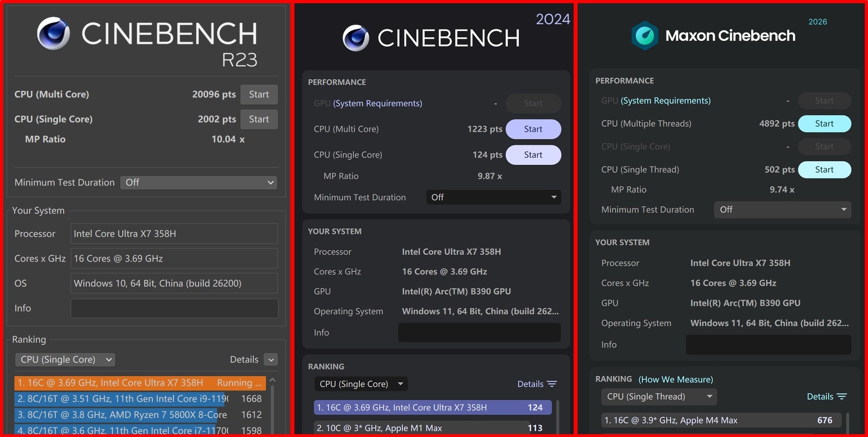Open How We Measure link in Cinebench 2026
The image size is (868, 437).
click(x=676, y=380)
